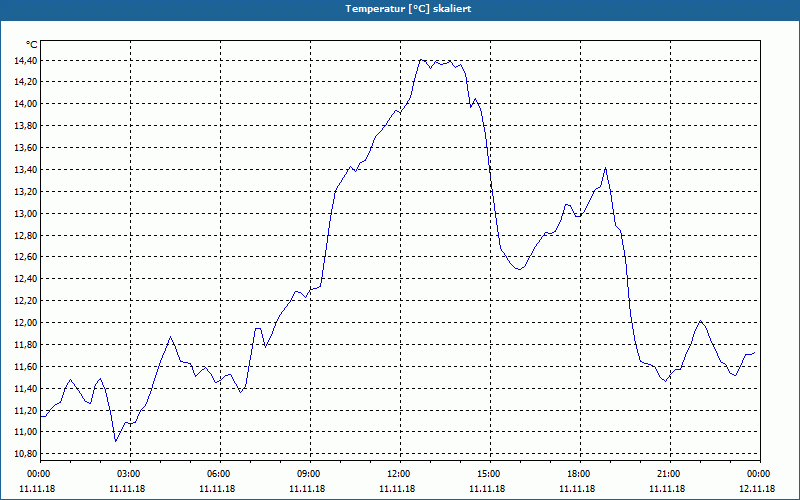The image size is (800, 500).
Task: Click the 11.11.18 date beneath 21:00
Action: 667,489
